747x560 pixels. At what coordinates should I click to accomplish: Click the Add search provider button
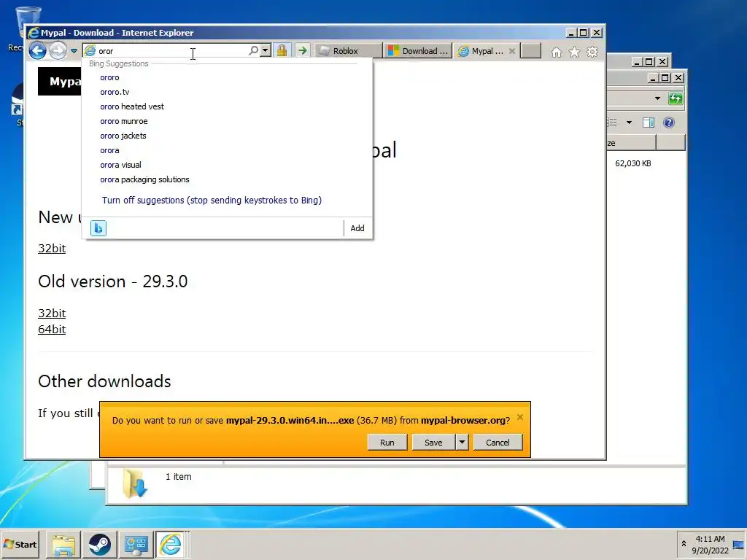357,228
